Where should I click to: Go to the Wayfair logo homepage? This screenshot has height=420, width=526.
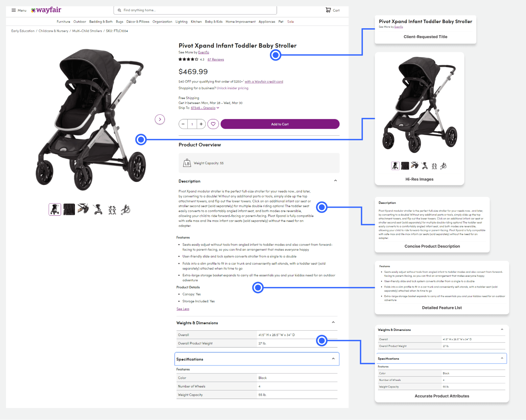click(46, 10)
